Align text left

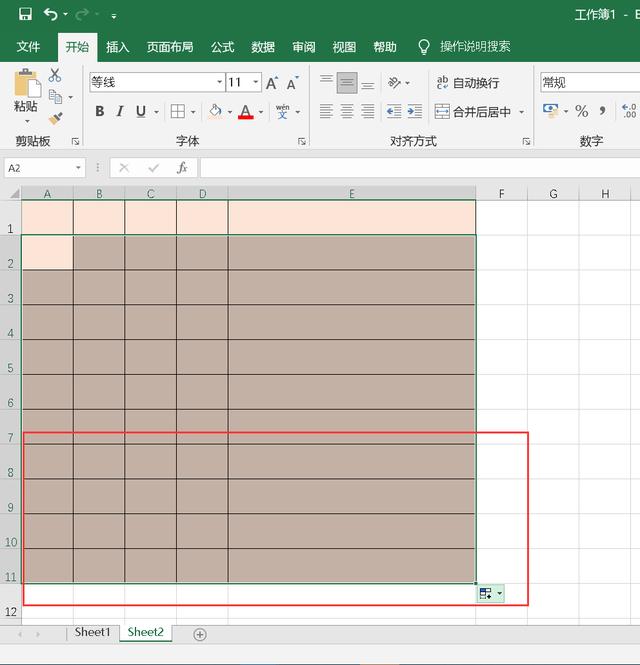pyautogui.click(x=326, y=112)
